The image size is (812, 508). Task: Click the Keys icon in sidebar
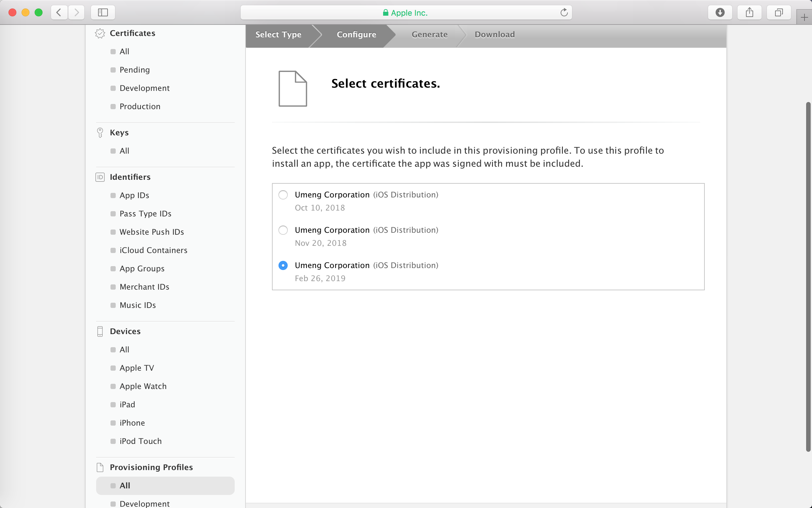[100, 133]
